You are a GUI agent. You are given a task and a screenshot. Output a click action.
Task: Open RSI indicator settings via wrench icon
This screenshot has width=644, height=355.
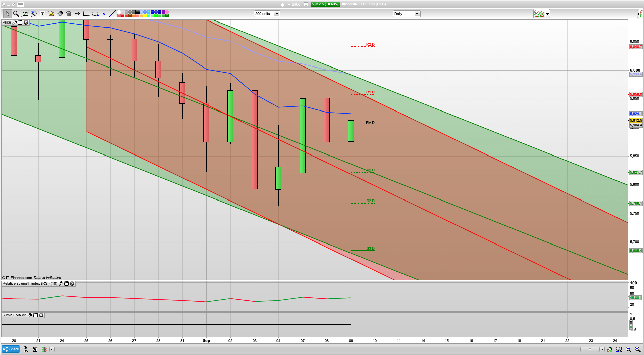pyautogui.click(x=61, y=284)
